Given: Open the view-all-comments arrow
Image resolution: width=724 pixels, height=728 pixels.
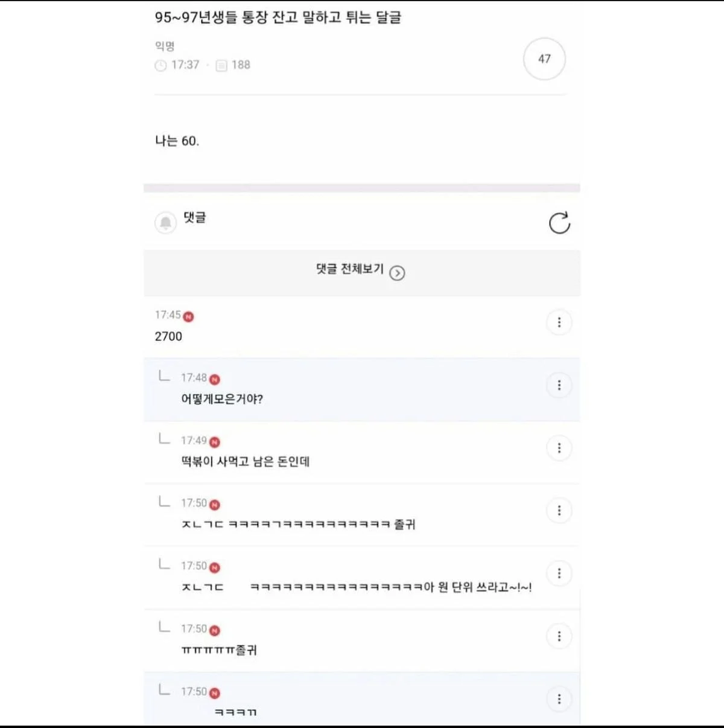Looking at the screenshot, I should click(397, 273).
